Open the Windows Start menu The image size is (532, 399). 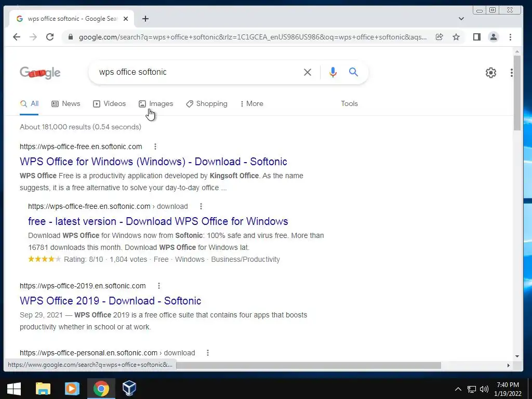click(x=14, y=389)
